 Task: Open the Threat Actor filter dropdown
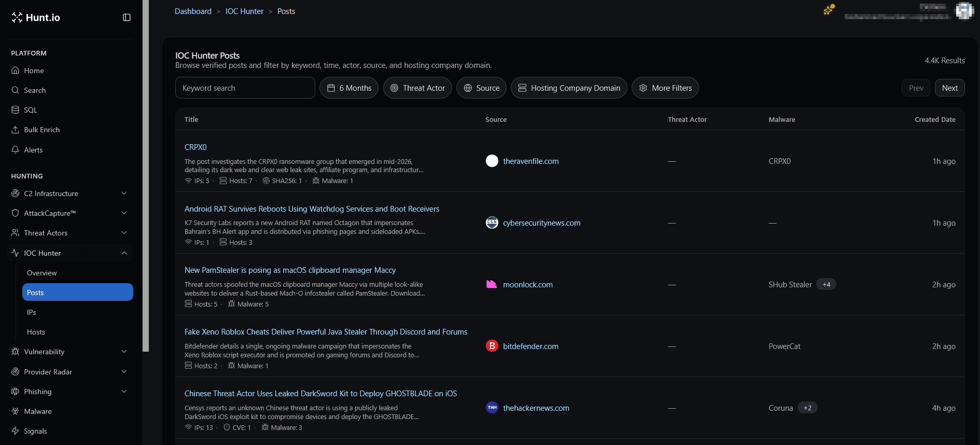[417, 88]
